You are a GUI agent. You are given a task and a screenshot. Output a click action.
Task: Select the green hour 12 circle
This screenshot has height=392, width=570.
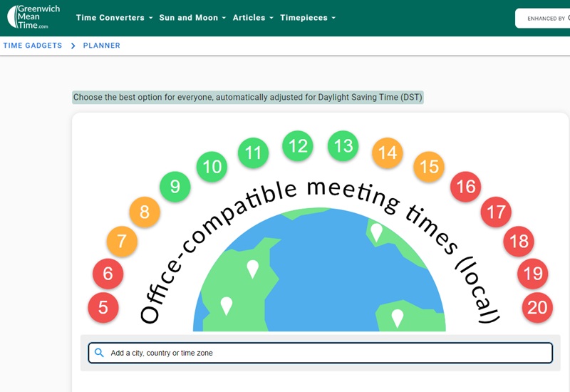point(298,146)
